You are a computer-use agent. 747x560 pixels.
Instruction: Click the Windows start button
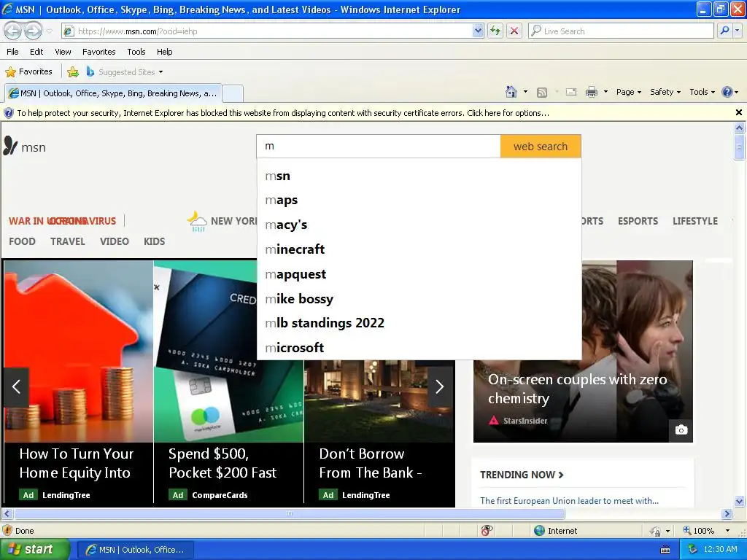34,550
